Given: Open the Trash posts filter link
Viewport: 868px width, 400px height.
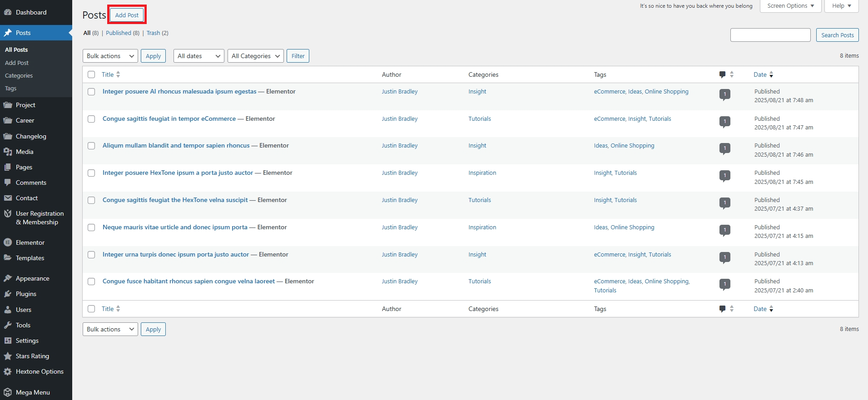Looking at the screenshot, I should pyautogui.click(x=153, y=33).
